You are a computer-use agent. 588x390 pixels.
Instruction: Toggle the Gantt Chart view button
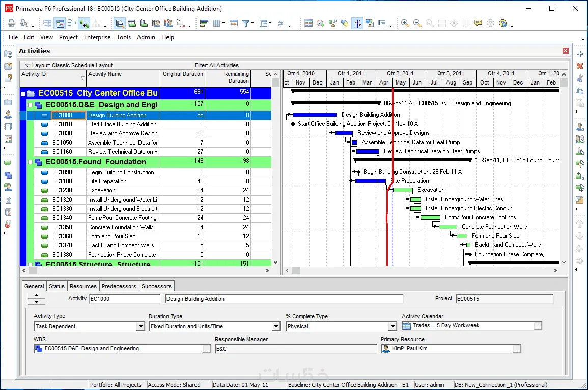tap(60, 23)
